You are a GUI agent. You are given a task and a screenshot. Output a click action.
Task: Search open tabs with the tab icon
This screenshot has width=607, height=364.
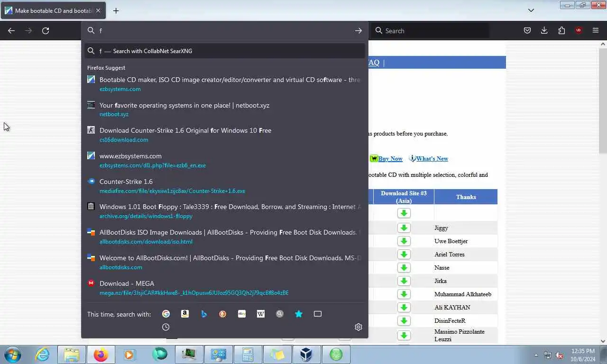pos(318,314)
